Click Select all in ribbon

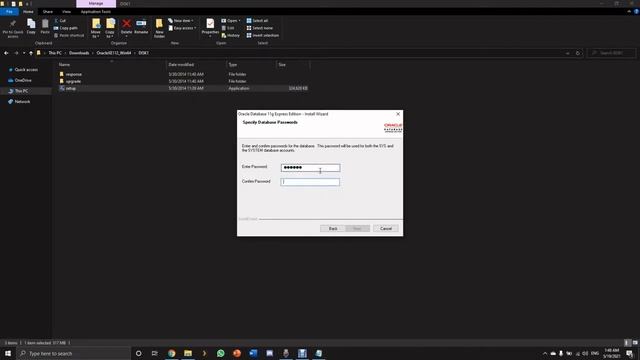point(258,20)
